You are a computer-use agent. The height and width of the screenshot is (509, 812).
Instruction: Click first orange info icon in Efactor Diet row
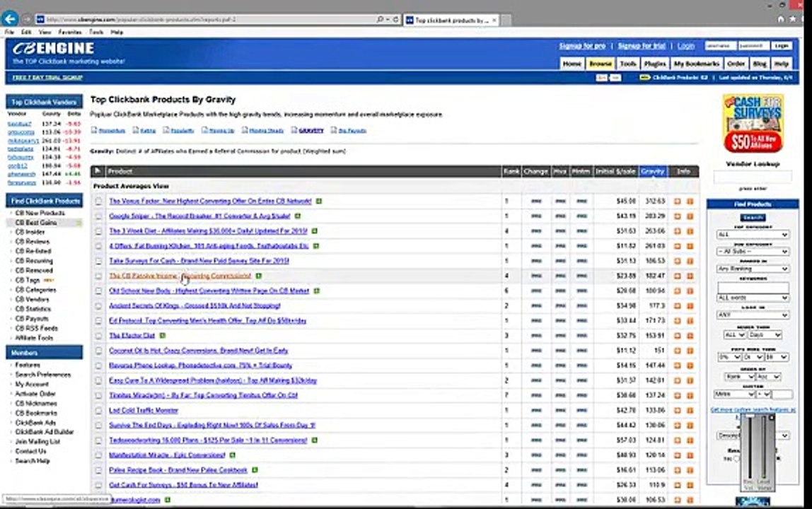678,336
